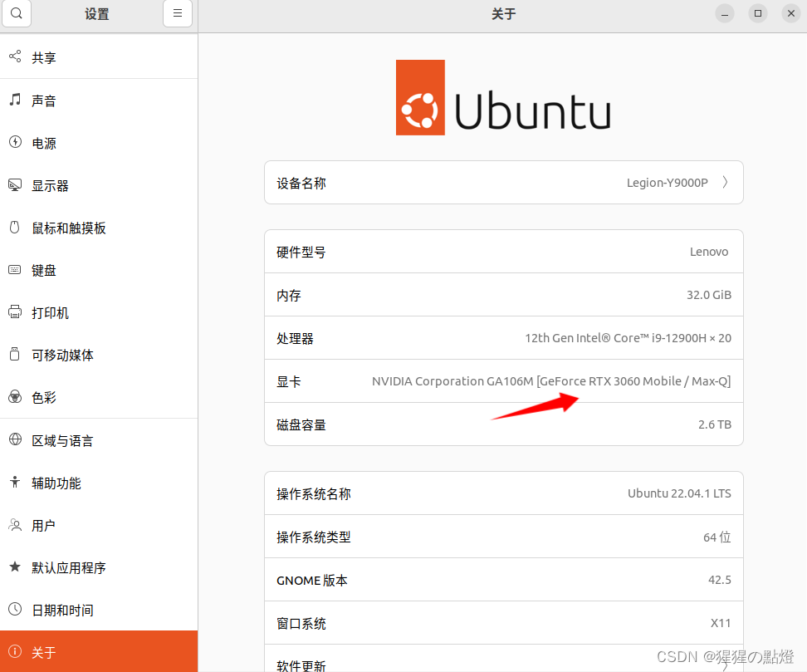Open 用户 settings panel

tap(99, 525)
